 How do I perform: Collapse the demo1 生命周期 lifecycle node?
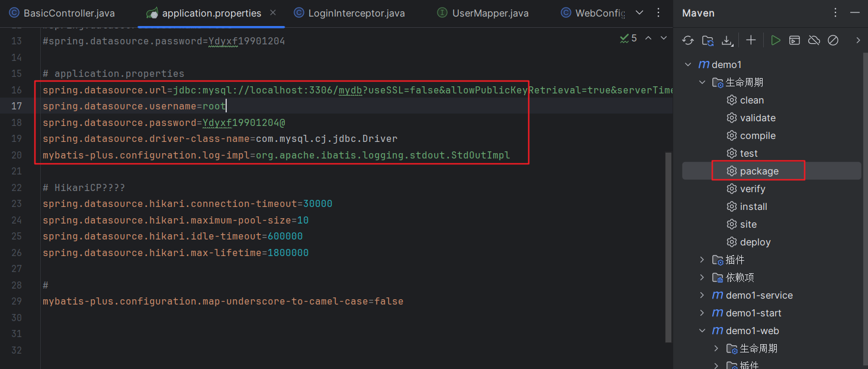[x=702, y=82]
